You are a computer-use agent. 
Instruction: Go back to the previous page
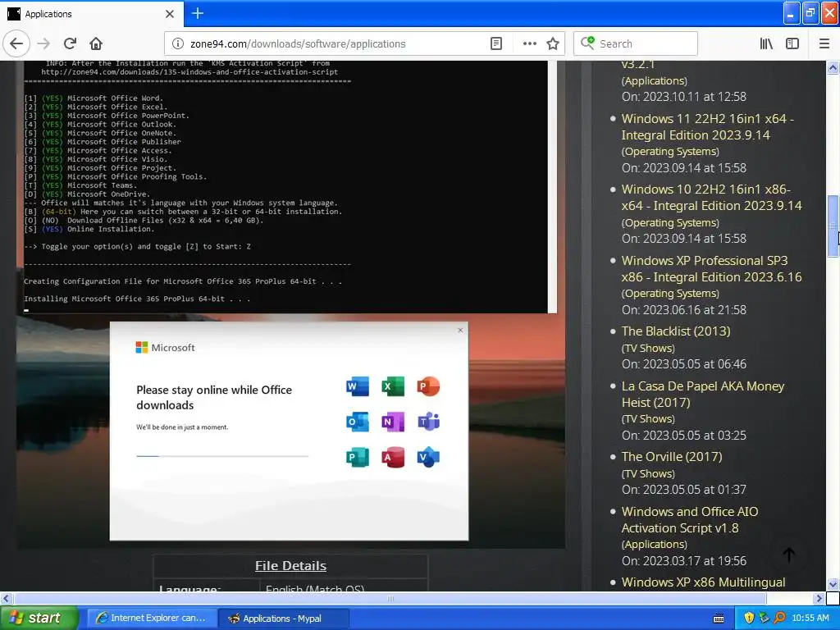[x=16, y=43]
